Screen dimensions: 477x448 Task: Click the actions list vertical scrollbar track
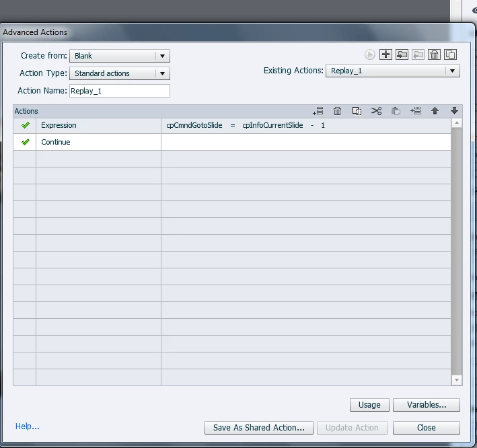pyautogui.click(x=457, y=251)
